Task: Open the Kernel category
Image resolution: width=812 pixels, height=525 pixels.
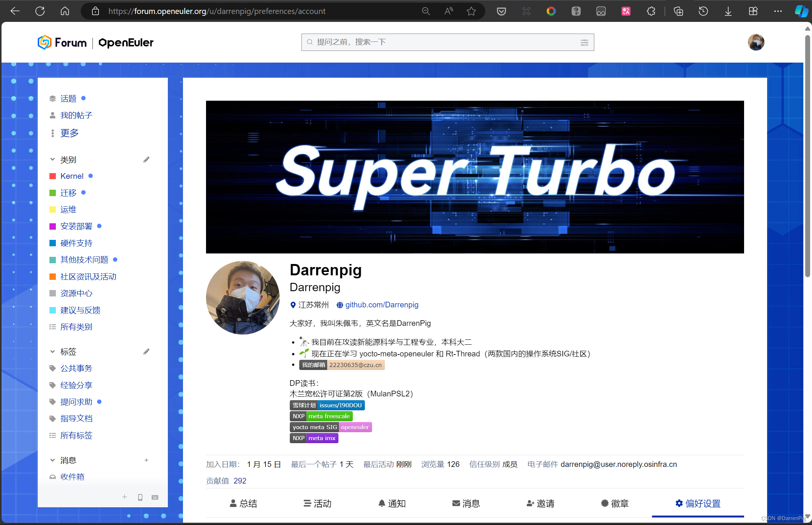Action: 72,176
